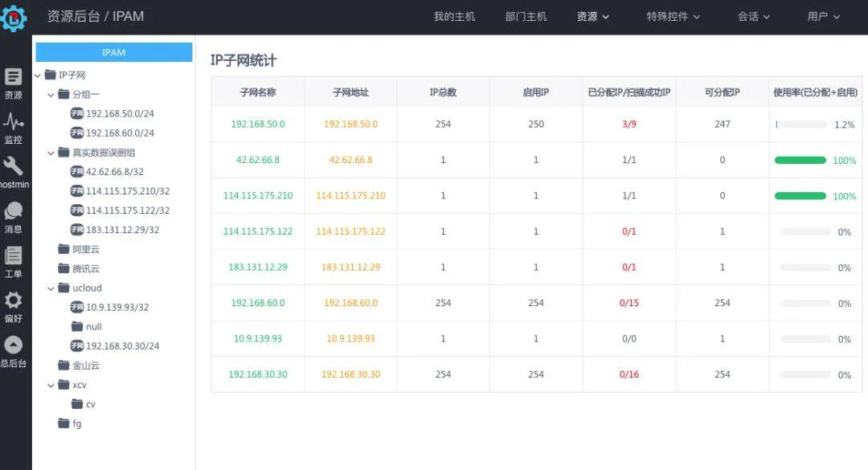The height and width of the screenshot is (470, 868).
Task: Click the 100% usage bar for 42.62.66.8
Action: tap(800, 160)
